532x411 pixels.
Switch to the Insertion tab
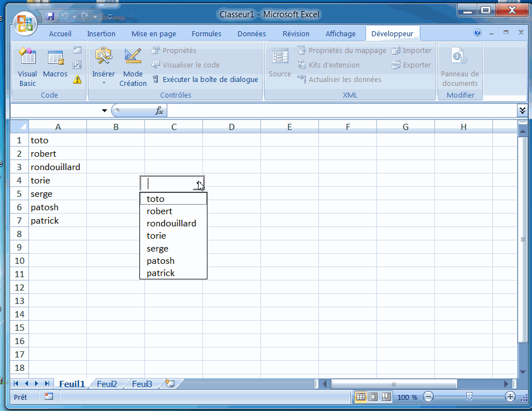click(x=101, y=33)
